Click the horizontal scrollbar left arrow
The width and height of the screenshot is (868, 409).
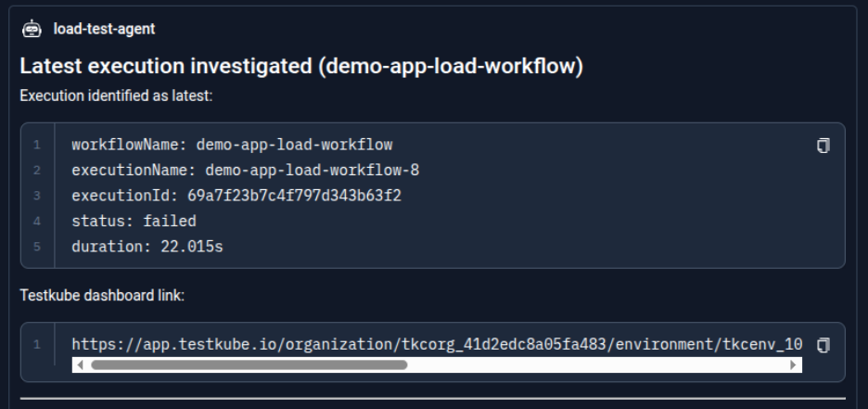(81, 364)
